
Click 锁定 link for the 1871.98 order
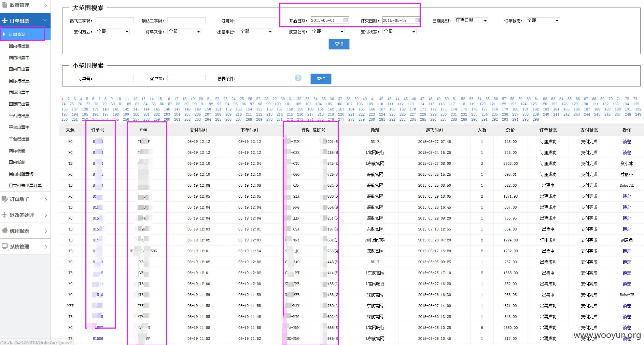point(627,196)
